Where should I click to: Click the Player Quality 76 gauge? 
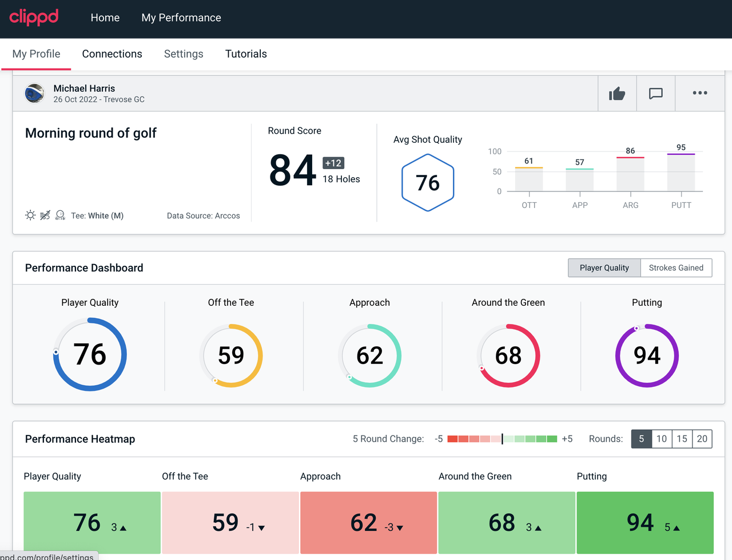click(90, 354)
